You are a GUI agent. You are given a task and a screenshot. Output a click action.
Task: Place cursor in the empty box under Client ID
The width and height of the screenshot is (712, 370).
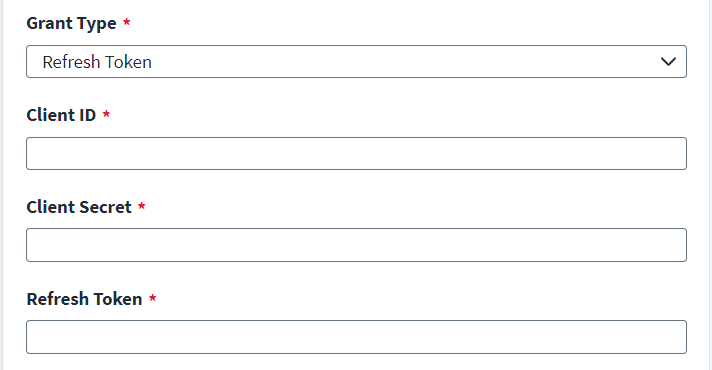[x=356, y=153]
